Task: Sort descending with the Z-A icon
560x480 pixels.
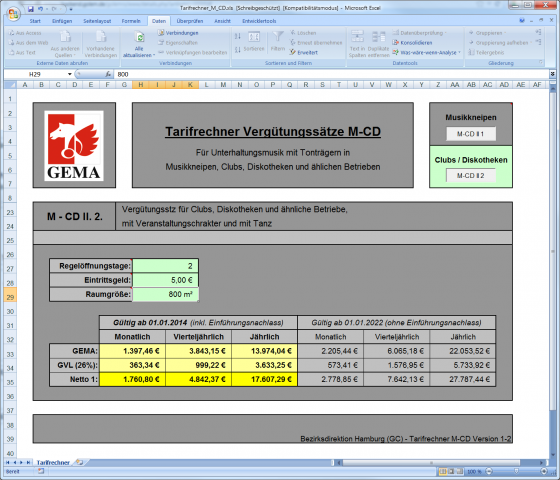Action: point(238,50)
